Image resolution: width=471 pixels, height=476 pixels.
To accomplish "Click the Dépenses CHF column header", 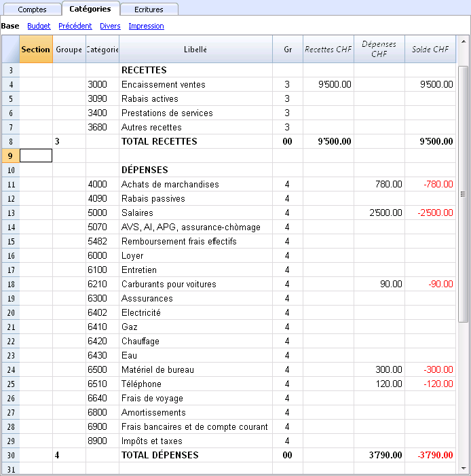I will tap(379, 49).
